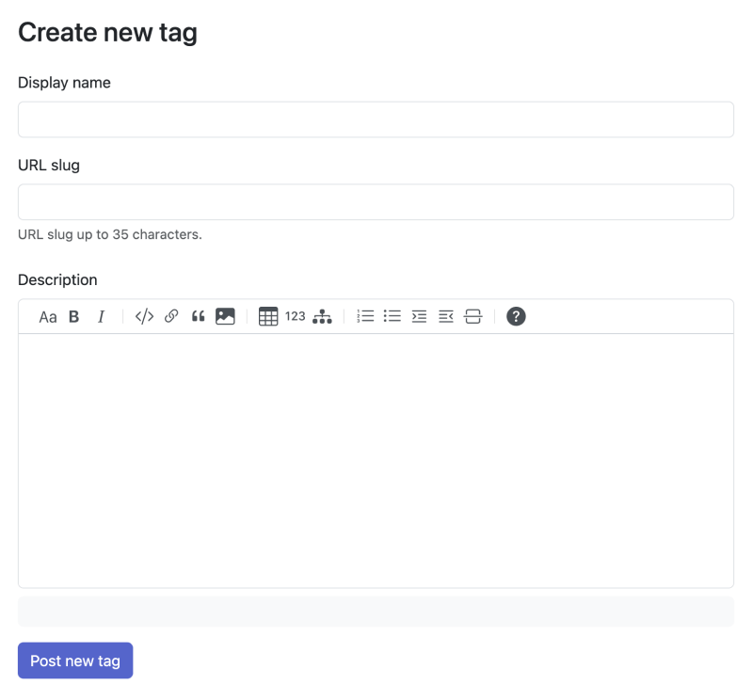Insert a table in the editor
This screenshot has height=700, width=753.
pyautogui.click(x=268, y=317)
